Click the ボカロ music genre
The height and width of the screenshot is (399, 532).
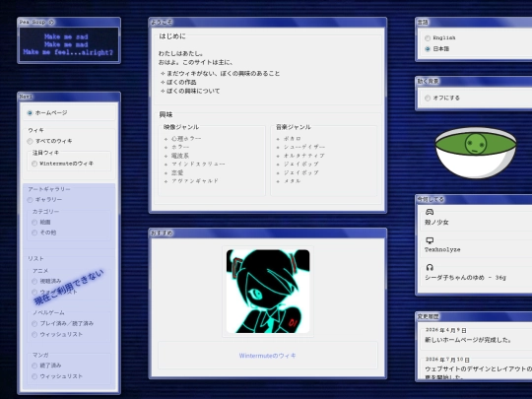click(x=293, y=139)
